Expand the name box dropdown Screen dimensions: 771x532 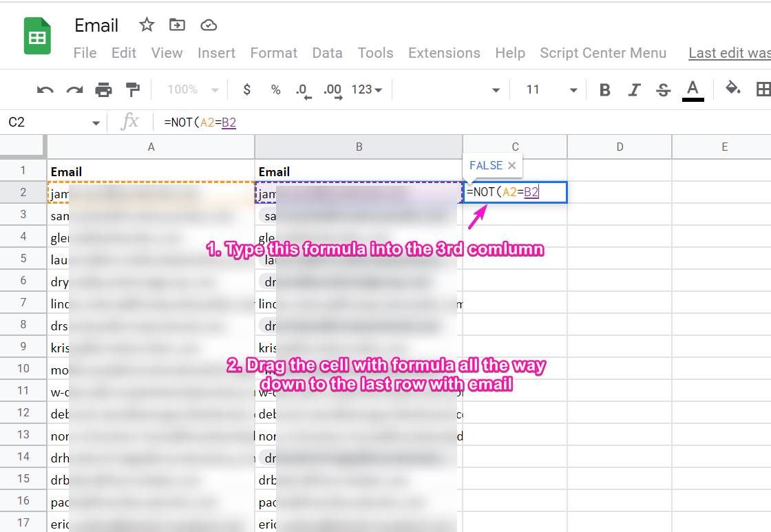coord(96,122)
